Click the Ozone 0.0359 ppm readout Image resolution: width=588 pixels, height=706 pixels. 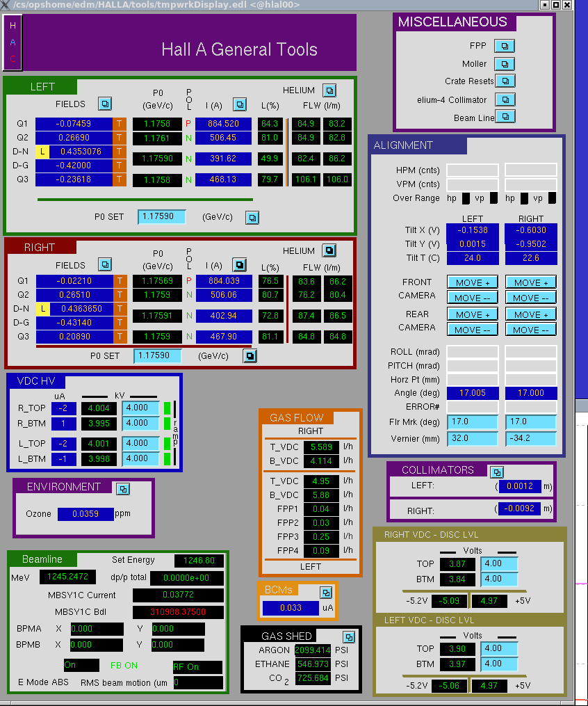[85, 514]
